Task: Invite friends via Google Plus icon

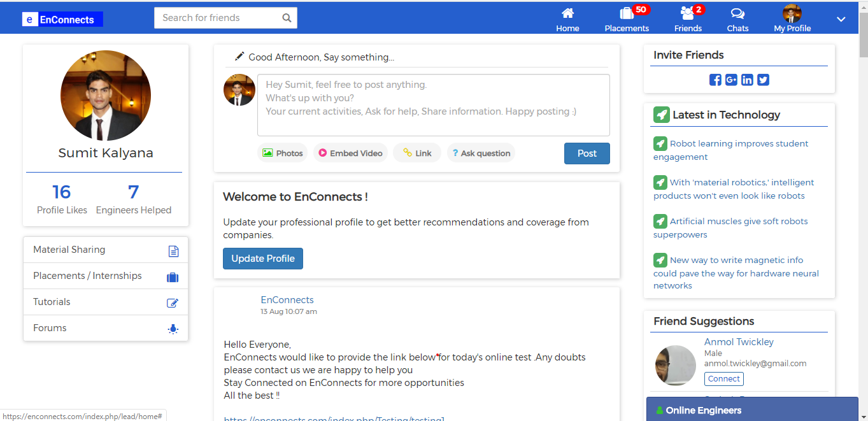Action: (731, 80)
